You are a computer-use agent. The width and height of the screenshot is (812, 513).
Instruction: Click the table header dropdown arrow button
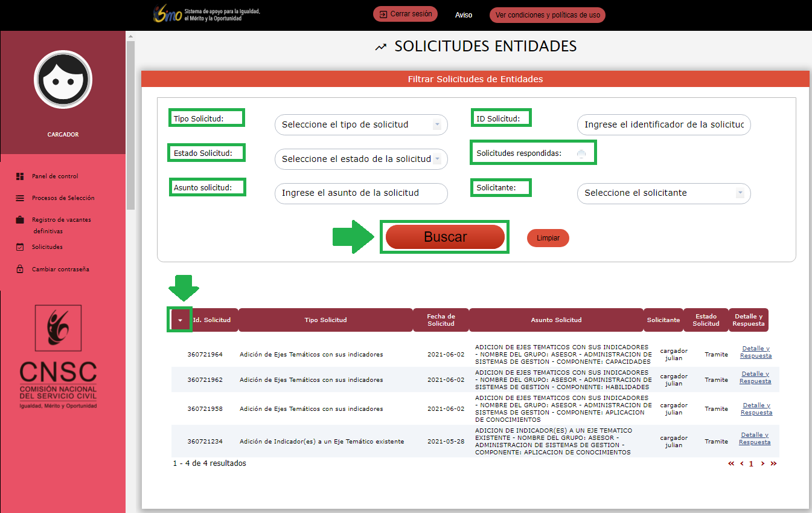(180, 320)
